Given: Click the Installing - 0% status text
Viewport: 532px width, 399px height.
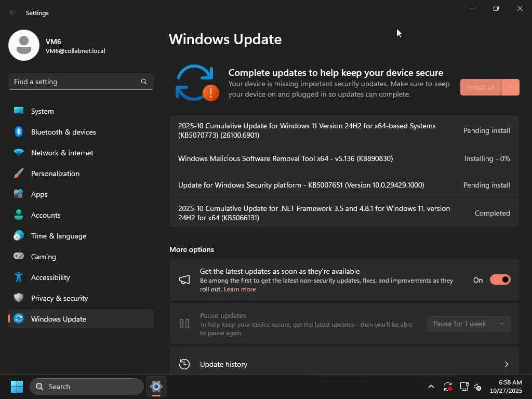Looking at the screenshot, I should click(487, 158).
